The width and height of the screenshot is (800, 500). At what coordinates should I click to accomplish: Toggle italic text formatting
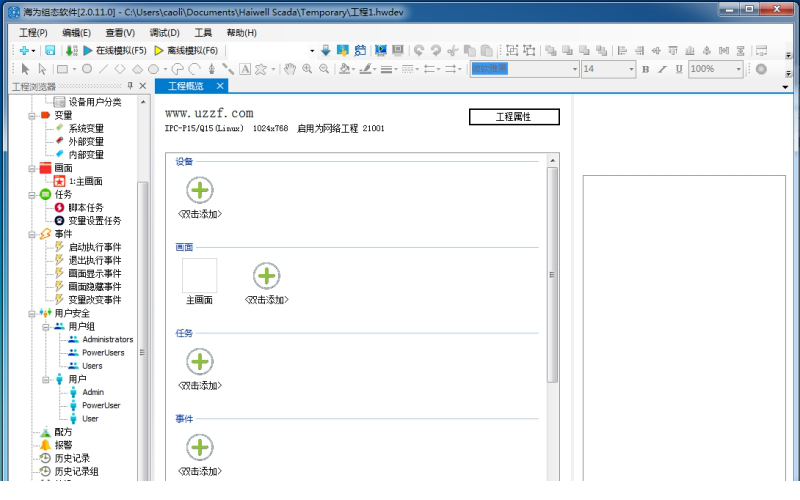point(662,69)
